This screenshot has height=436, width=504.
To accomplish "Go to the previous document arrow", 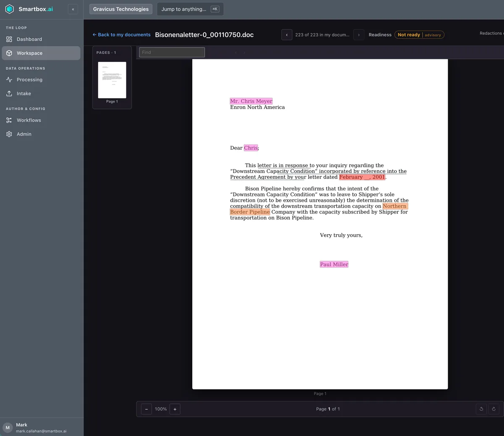I will 287,35.
